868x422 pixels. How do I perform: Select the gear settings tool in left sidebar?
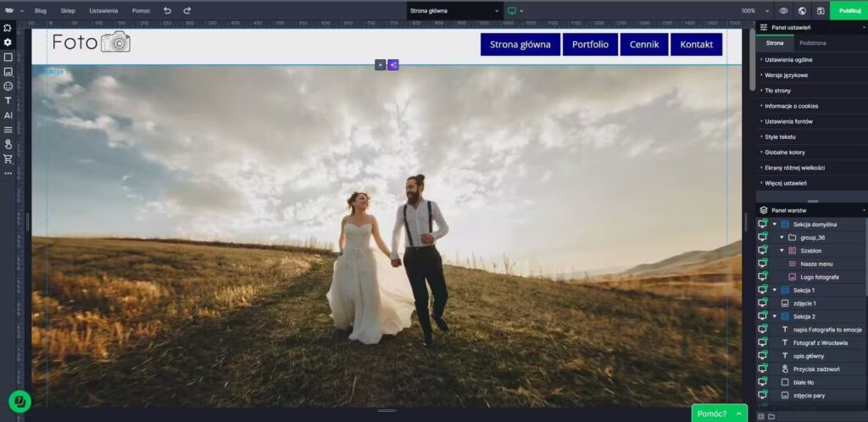pyautogui.click(x=8, y=42)
